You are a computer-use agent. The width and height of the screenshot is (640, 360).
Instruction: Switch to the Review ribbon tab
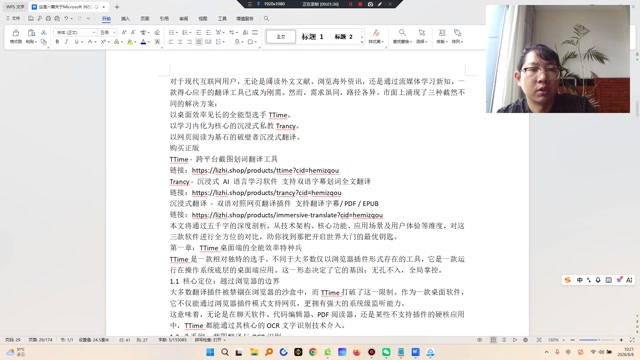[x=184, y=19]
